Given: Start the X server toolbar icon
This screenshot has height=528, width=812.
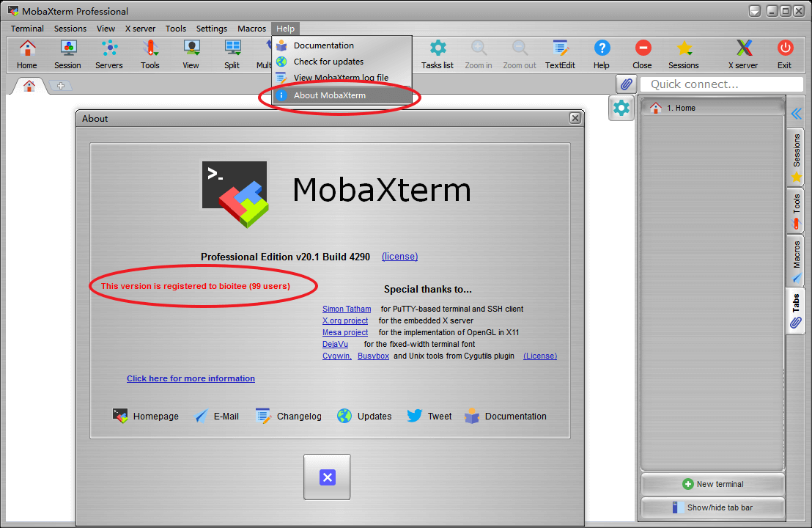Looking at the screenshot, I should point(744,54).
